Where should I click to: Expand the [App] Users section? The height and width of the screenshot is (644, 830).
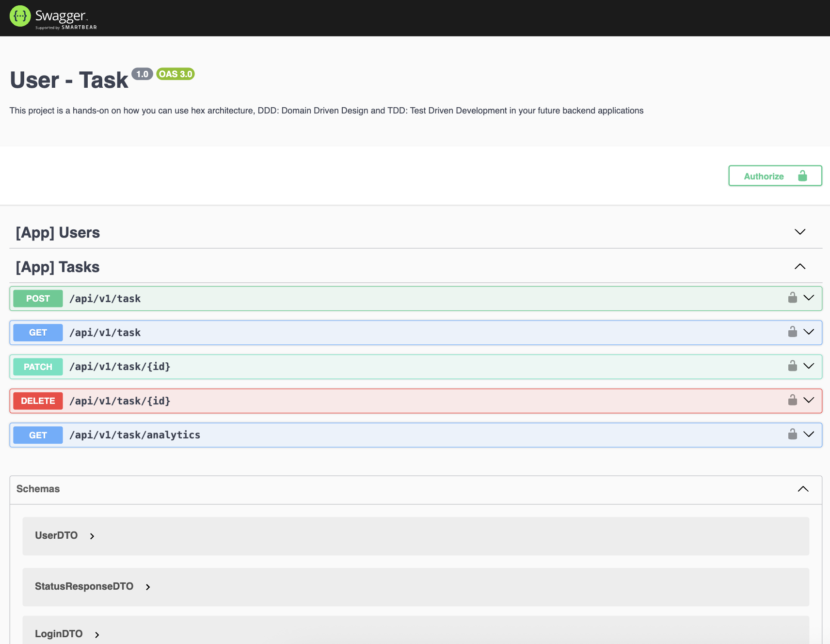800,232
